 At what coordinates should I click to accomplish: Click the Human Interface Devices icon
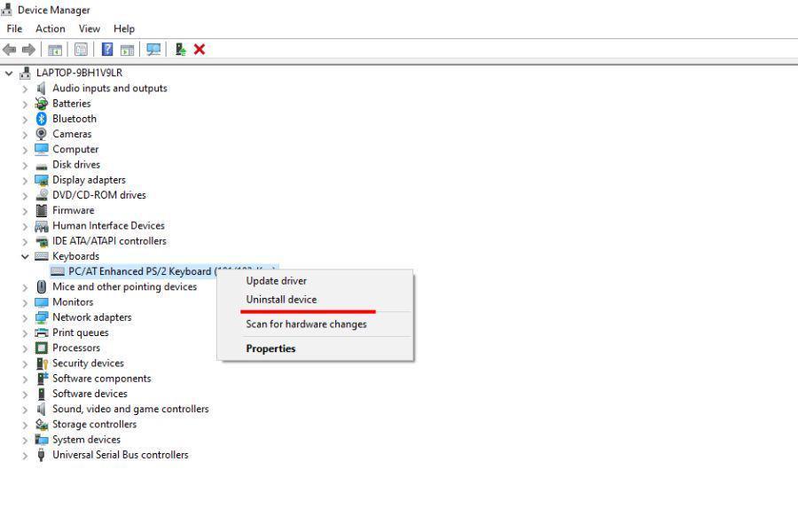41,225
